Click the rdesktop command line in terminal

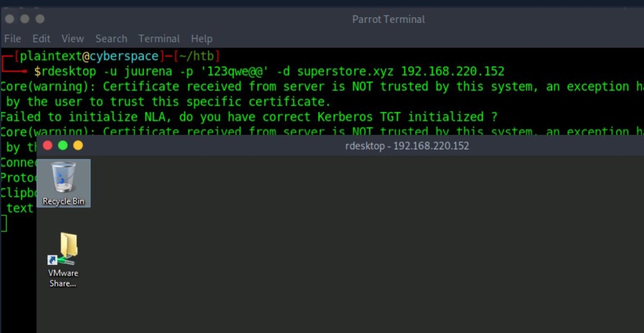coord(269,71)
